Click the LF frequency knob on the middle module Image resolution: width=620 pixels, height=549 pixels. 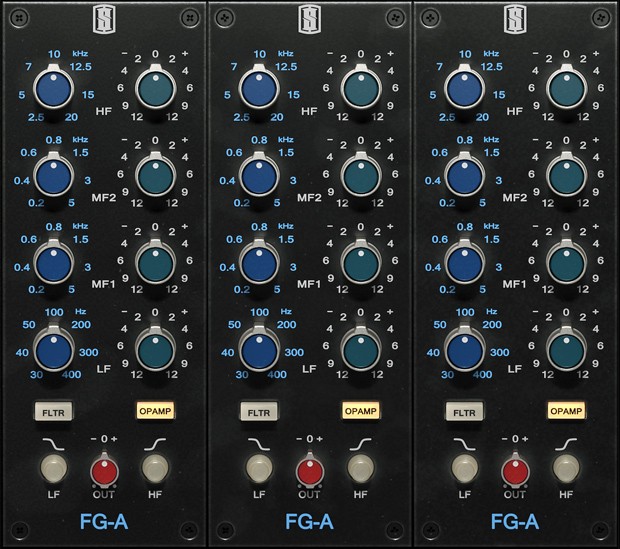(259, 350)
